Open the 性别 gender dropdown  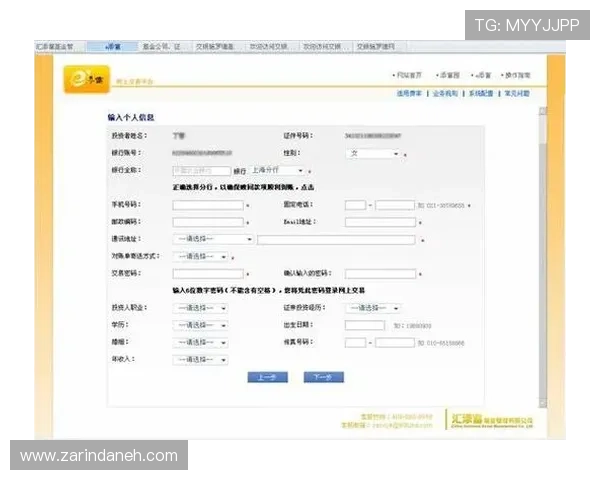373,153
